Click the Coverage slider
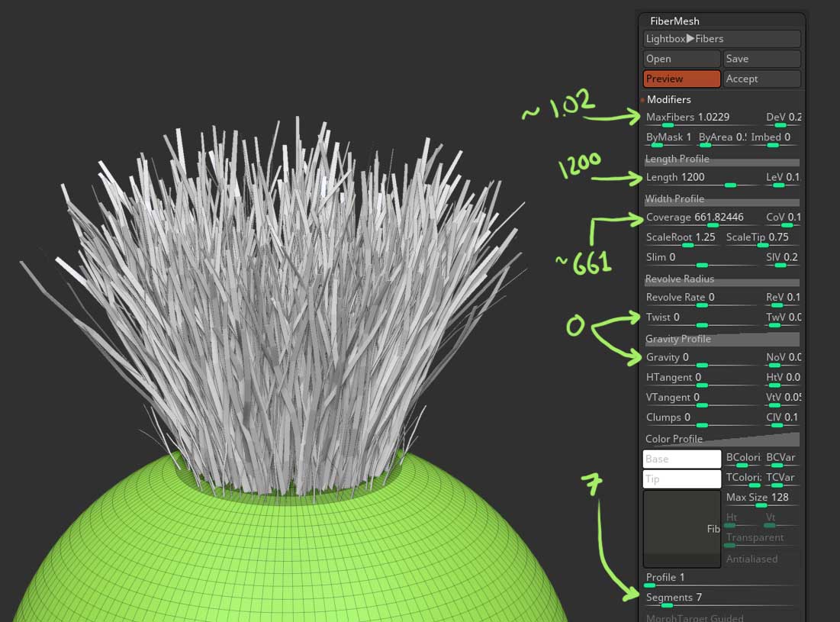The height and width of the screenshot is (622, 840). pyautogui.click(x=702, y=219)
